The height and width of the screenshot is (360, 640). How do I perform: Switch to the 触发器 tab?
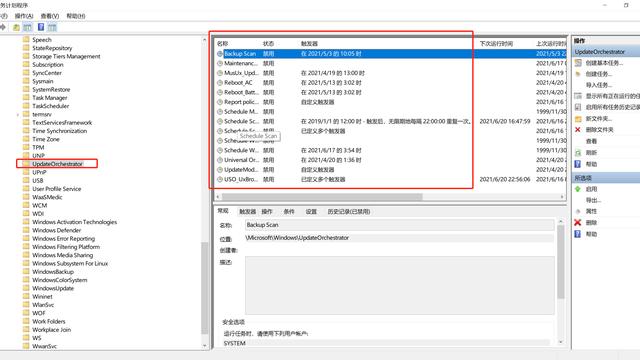point(247,211)
